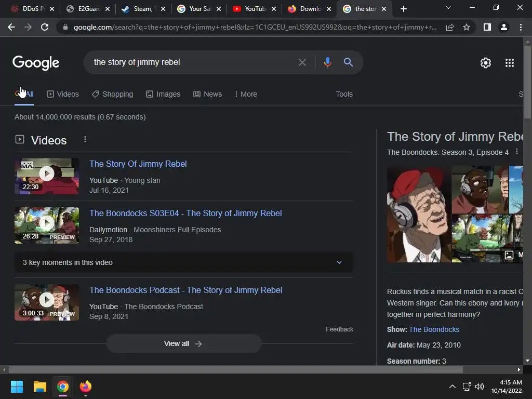Play the 3:00:33 podcast thumbnail
Viewport: 532px width, 399px height.
click(47, 302)
